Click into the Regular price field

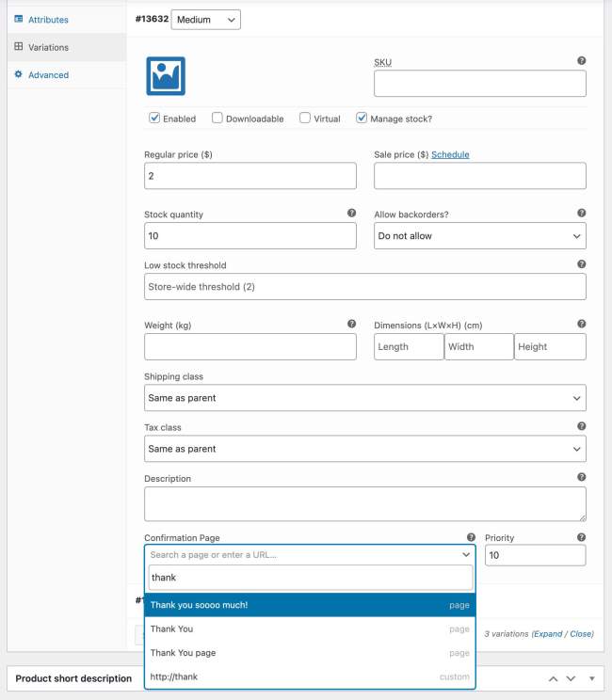250,176
